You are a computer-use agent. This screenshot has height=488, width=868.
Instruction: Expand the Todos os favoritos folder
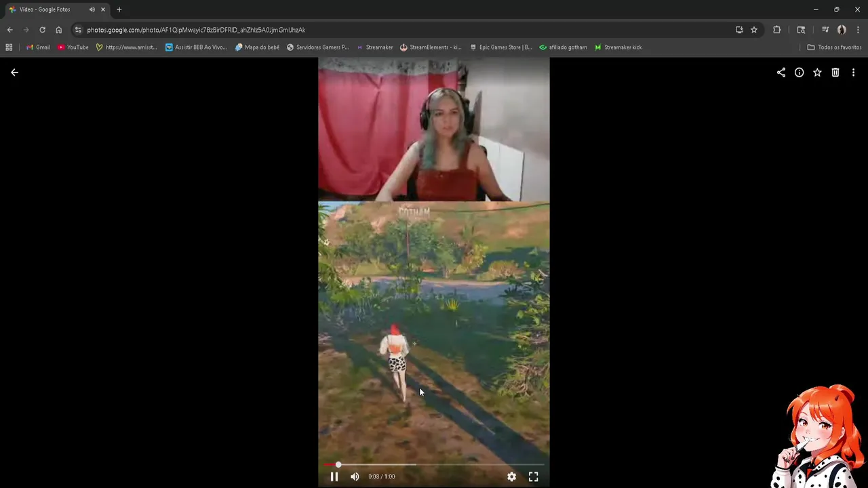tap(834, 47)
